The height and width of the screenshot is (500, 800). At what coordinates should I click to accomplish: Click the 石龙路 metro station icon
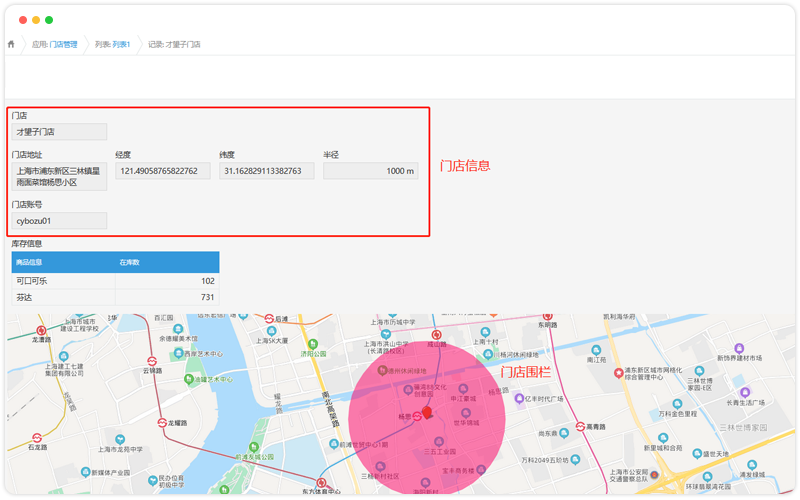[37, 437]
